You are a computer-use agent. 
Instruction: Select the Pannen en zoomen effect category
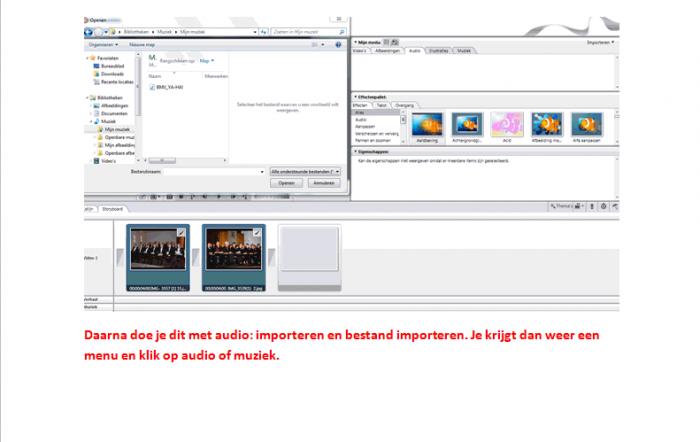coord(373,141)
